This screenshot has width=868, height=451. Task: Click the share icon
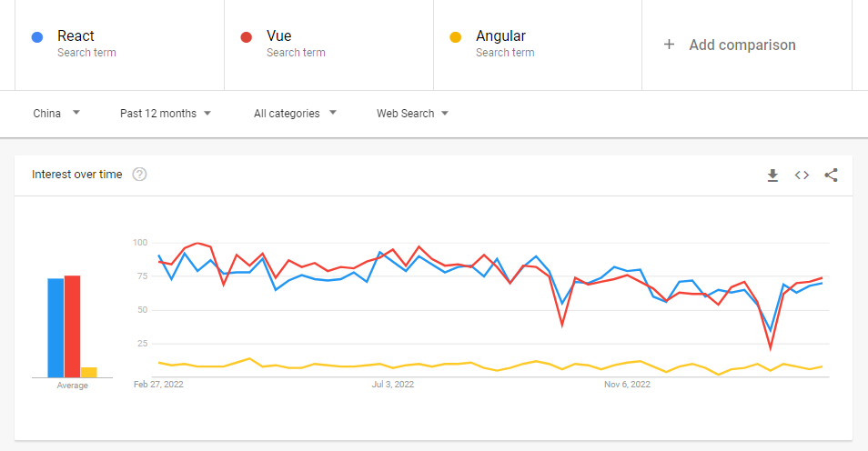(831, 175)
